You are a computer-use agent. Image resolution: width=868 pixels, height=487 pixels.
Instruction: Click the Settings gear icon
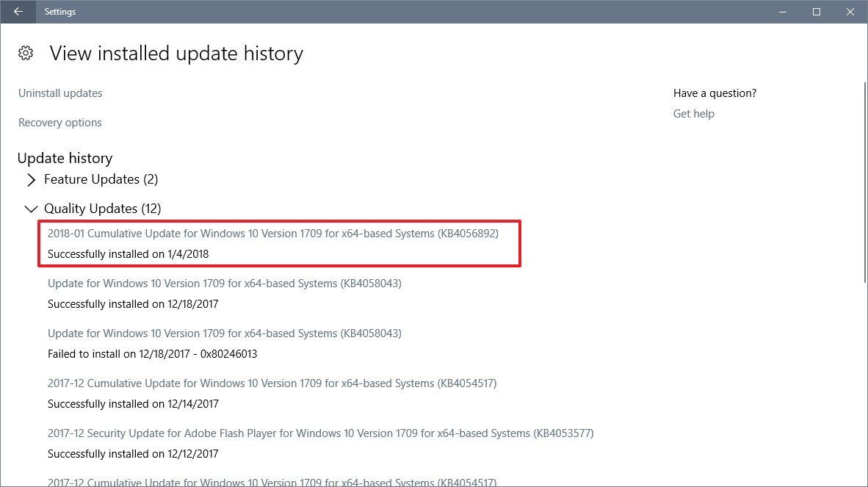pyautogui.click(x=25, y=53)
